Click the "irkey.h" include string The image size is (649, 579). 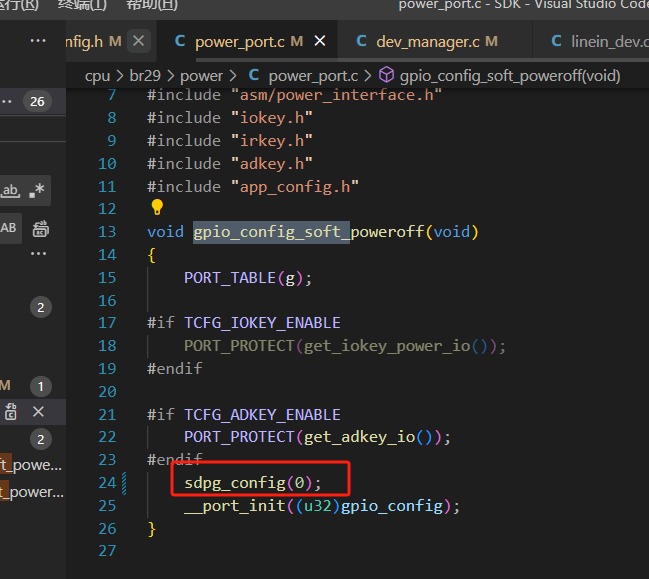(x=272, y=141)
